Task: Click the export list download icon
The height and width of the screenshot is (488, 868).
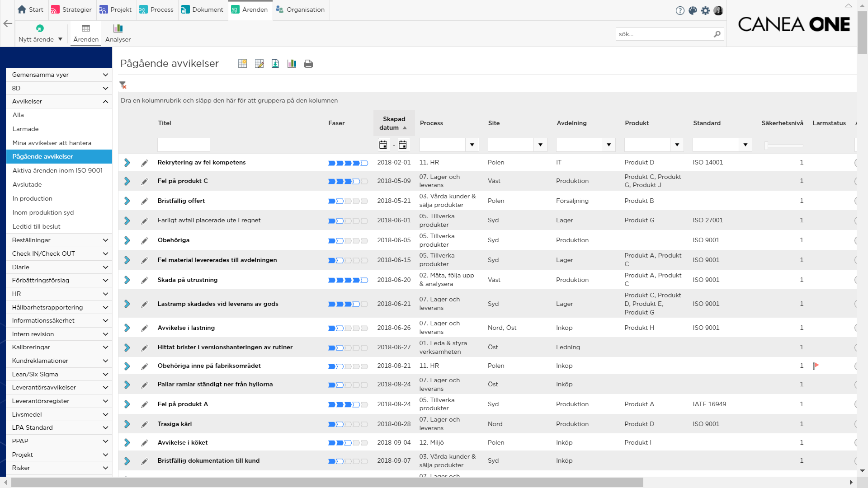Action: click(275, 64)
